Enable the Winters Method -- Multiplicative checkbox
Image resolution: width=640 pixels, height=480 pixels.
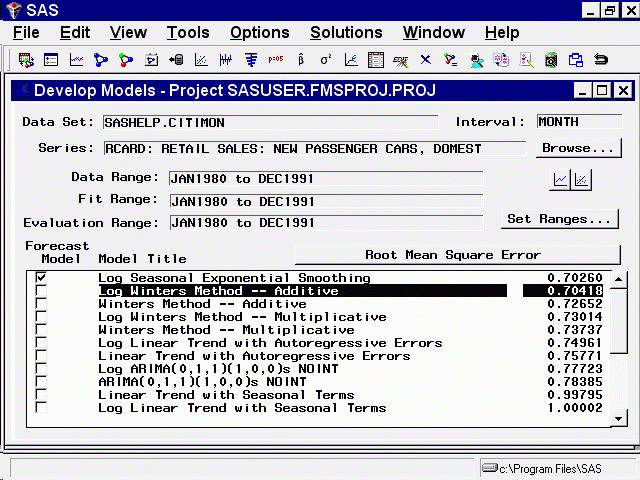(41, 330)
